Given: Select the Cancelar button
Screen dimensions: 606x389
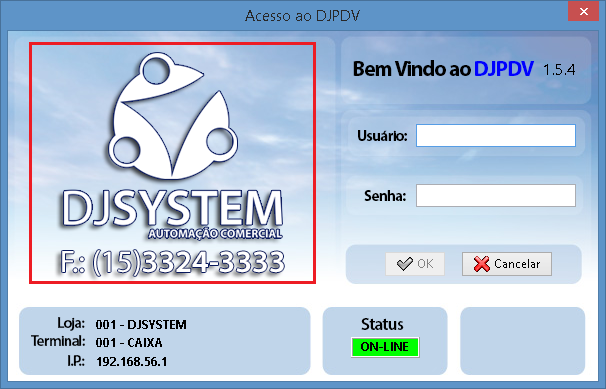Looking at the screenshot, I should tap(507, 264).
